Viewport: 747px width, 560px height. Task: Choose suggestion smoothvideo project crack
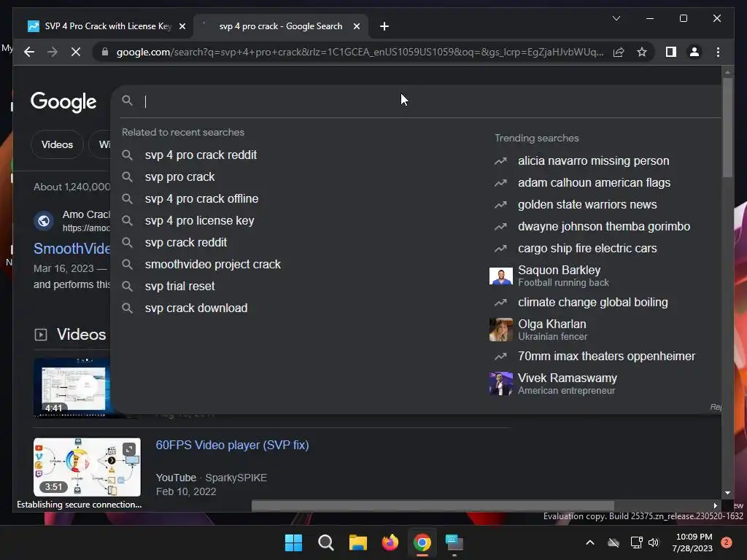[x=212, y=264]
